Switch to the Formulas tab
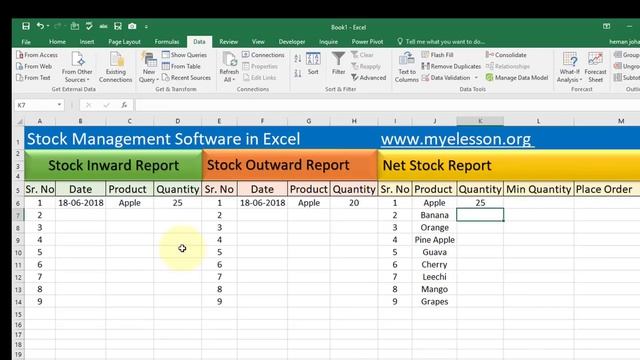The width and height of the screenshot is (640, 360). [x=167, y=42]
